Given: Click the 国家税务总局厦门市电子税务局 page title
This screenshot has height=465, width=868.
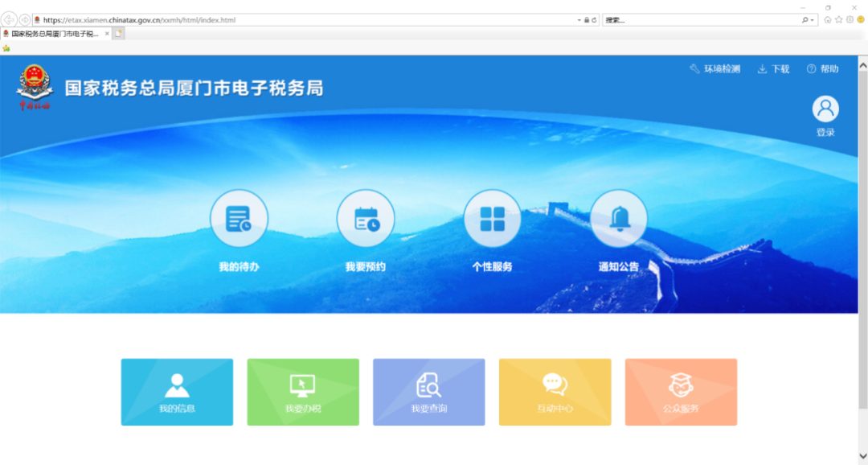Looking at the screenshot, I should [x=194, y=88].
